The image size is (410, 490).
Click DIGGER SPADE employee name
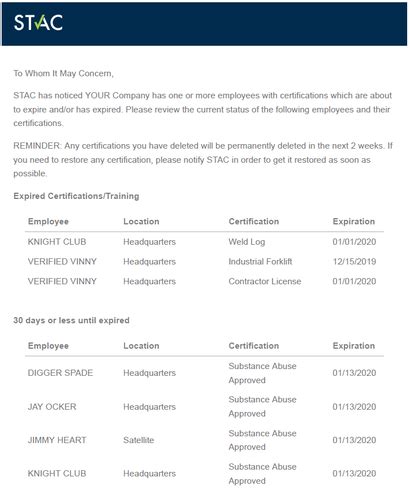tap(60, 373)
